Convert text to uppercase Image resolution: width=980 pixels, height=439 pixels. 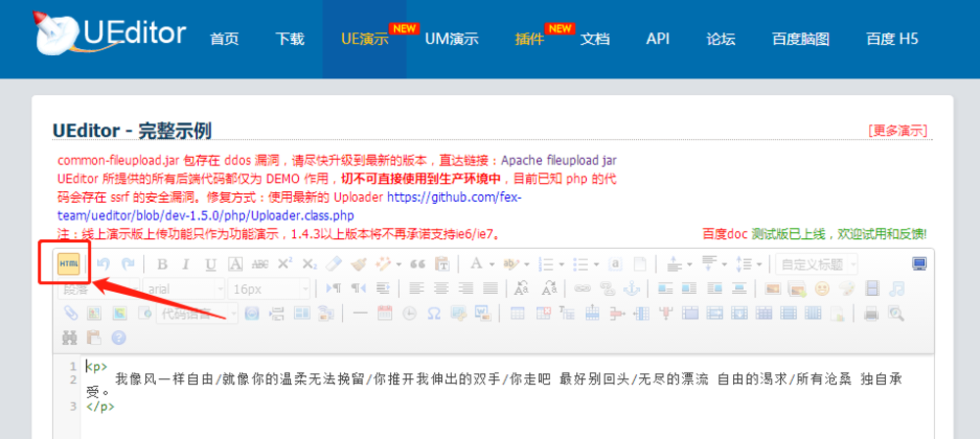click(x=520, y=289)
